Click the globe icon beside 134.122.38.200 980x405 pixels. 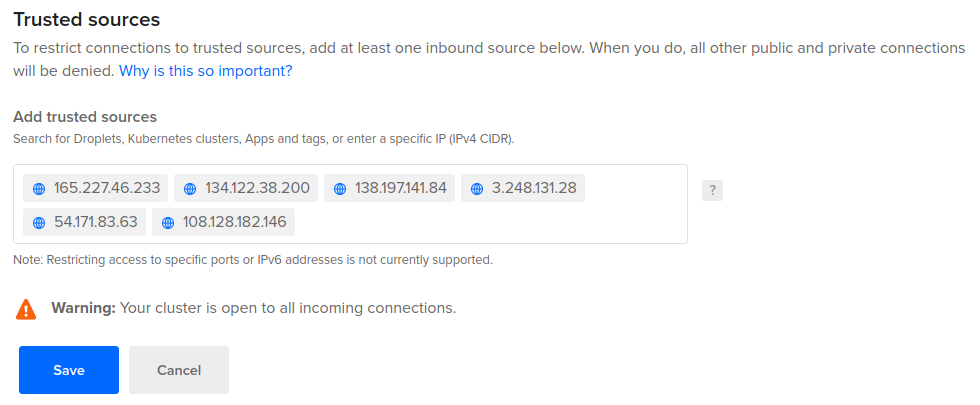tap(190, 189)
